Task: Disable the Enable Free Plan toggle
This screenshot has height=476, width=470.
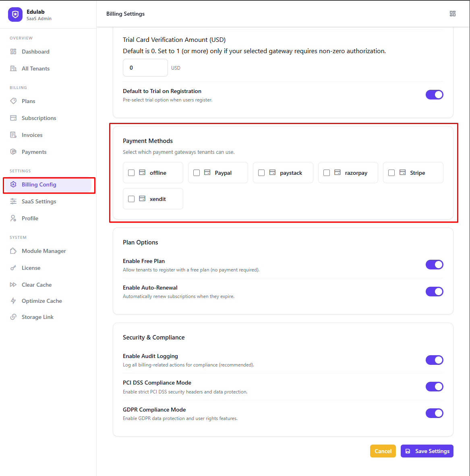Action: tap(435, 265)
